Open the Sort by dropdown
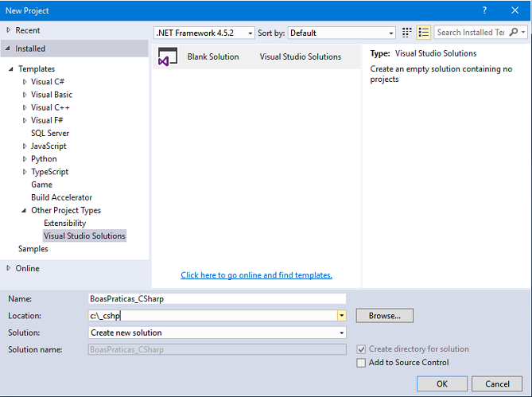Image resolution: width=532 pixels, height=397 pixels. (x=390, y=33)
